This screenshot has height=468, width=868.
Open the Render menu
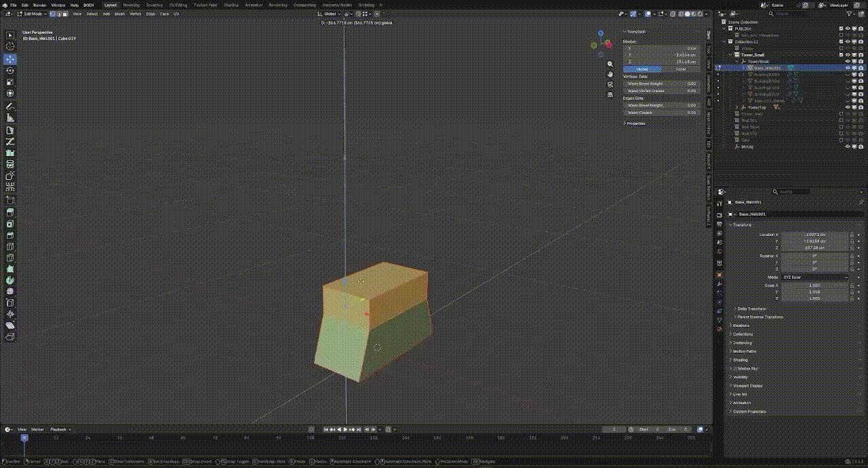coord(39,5)
